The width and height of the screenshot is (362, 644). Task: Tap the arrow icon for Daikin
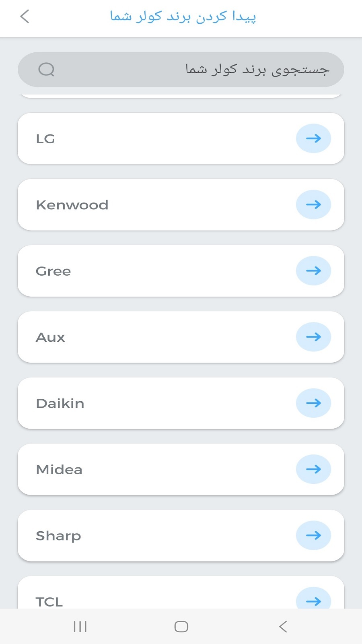pos(313,403)
